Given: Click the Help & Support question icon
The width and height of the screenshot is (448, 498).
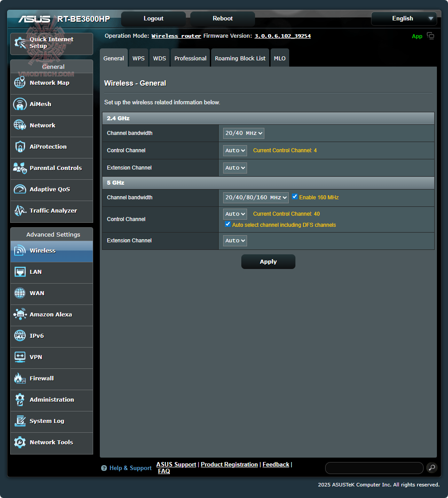Looking at the screenshot, I should point(104,468).
